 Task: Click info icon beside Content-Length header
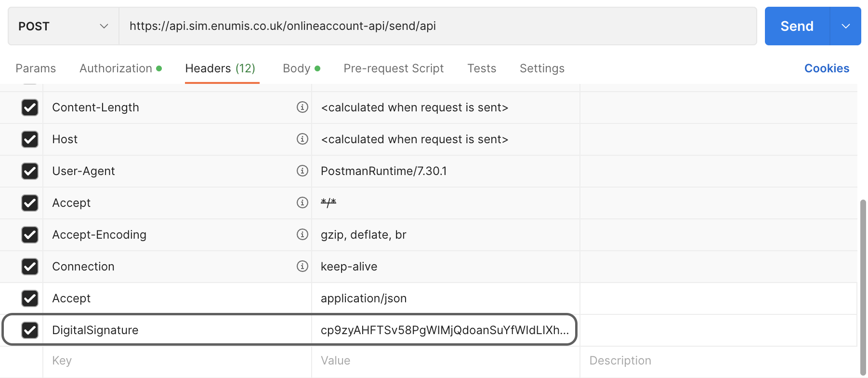click(x=302, y=107)
